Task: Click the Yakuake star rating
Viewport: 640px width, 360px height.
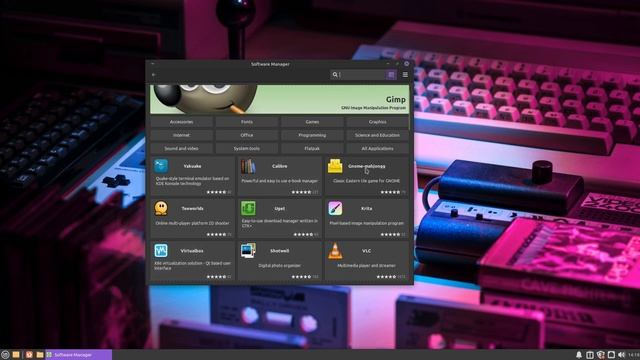Action: click(x=216, y=192)
